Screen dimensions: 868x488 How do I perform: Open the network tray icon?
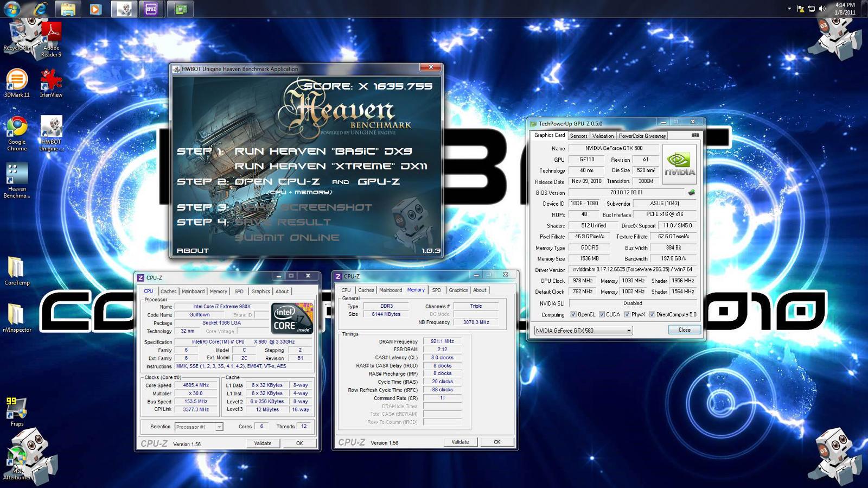click(x=812, y=9)
